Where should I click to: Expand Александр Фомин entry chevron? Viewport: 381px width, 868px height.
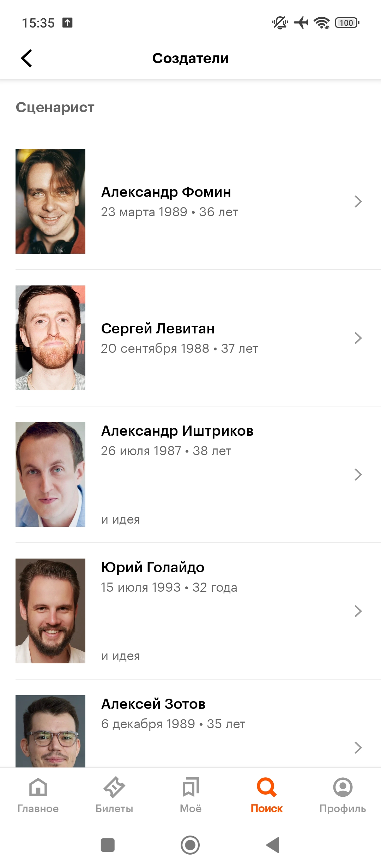click(358, 201)
